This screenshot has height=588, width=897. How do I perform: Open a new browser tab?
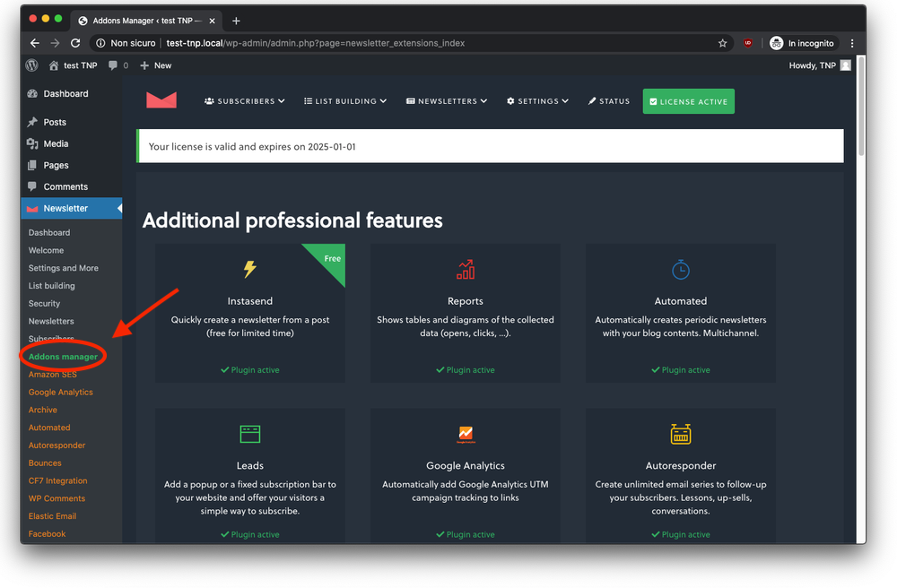coord(236,21)
